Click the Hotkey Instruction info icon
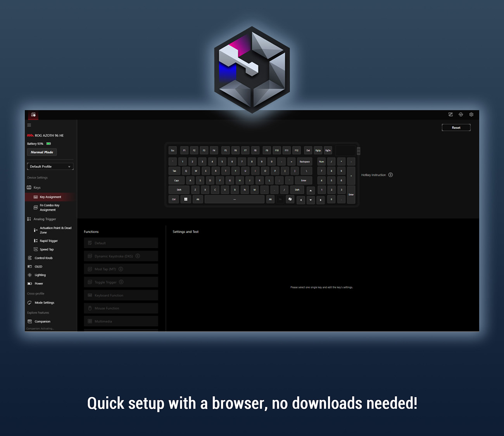 [x=390, y=175]
